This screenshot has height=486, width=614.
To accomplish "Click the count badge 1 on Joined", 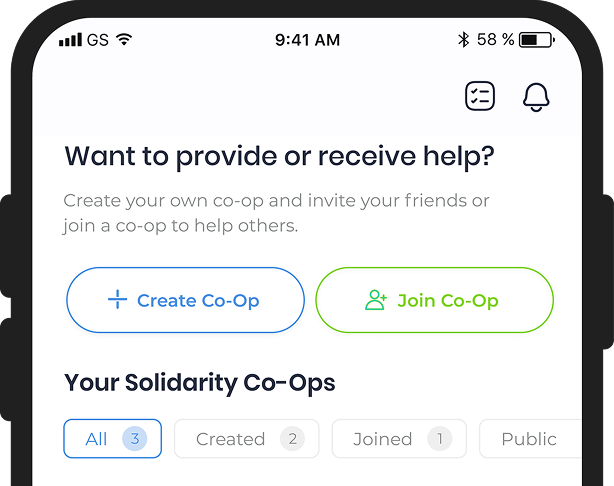I will pos(440,439).
